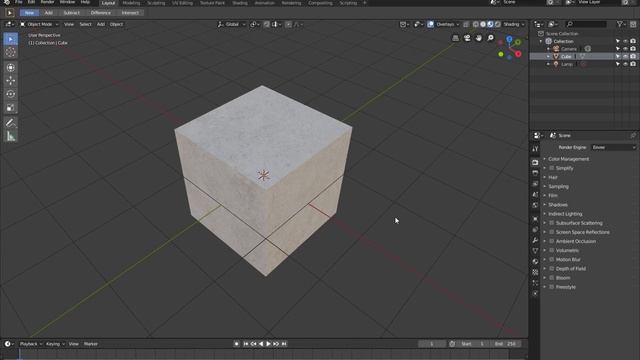The image size is (640, 360).
Task: Click the outliner search field
Action: point(586,24)
